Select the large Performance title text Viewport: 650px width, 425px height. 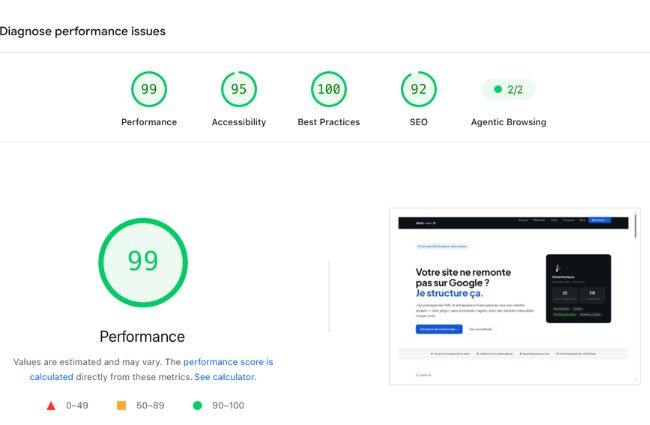[142, 337]
